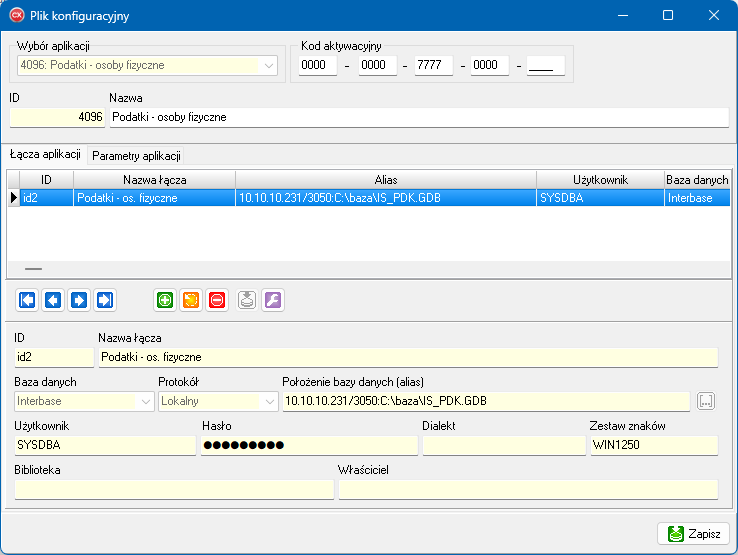Browse database location with ellipsis button
Image resolution: width=738 pixels, height=555 pixels.
707,401
